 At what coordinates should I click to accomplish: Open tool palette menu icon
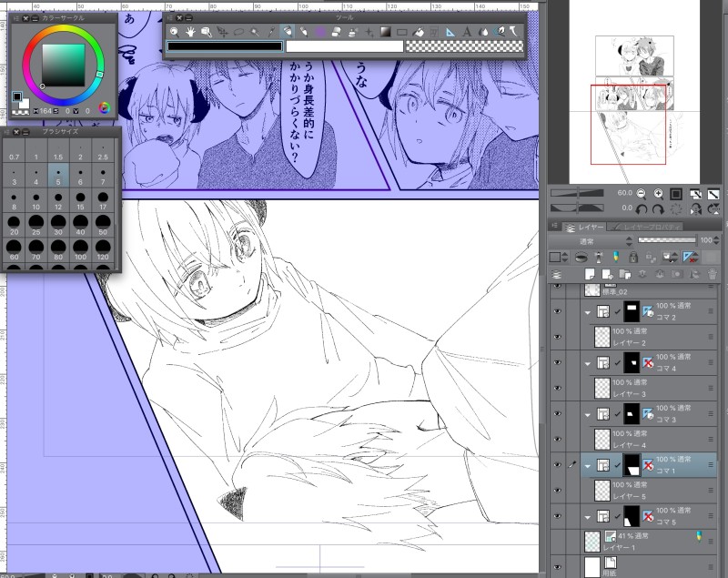click(169, 17)
